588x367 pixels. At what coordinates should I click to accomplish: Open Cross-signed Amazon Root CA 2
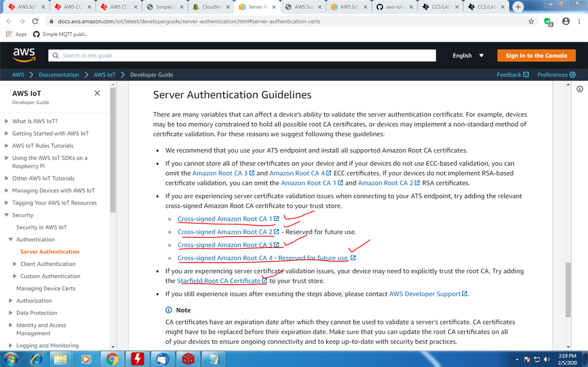(x=229, y=232)
